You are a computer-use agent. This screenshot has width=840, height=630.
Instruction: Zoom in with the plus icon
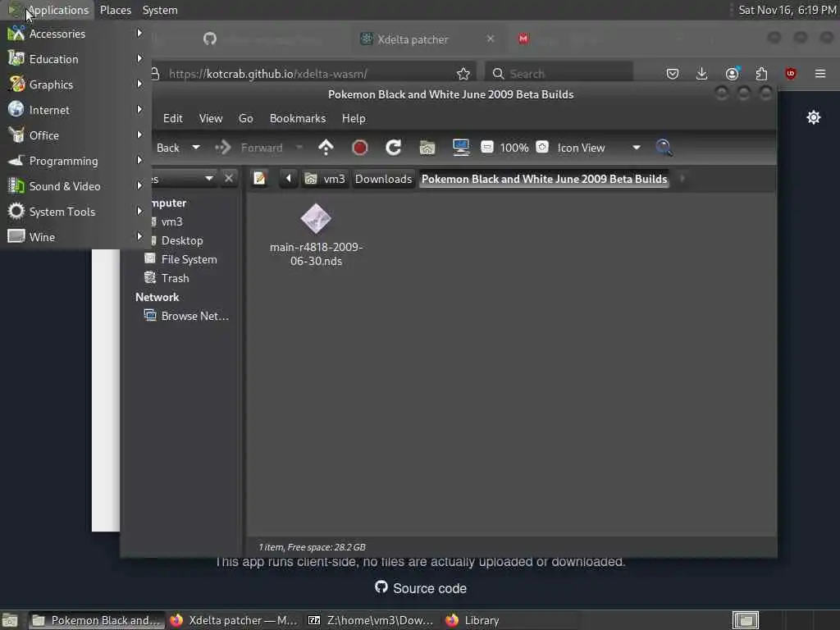(x=542, y=148)
